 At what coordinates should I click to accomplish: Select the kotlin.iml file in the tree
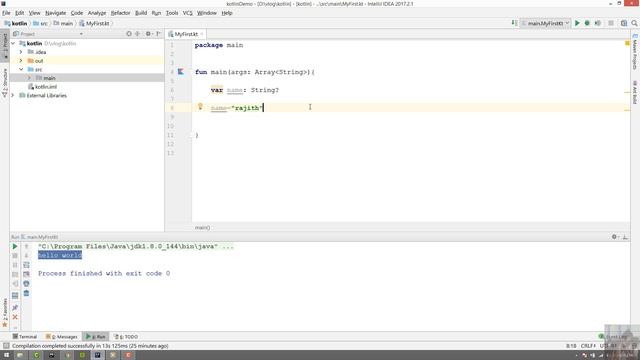tap(42, 87)
